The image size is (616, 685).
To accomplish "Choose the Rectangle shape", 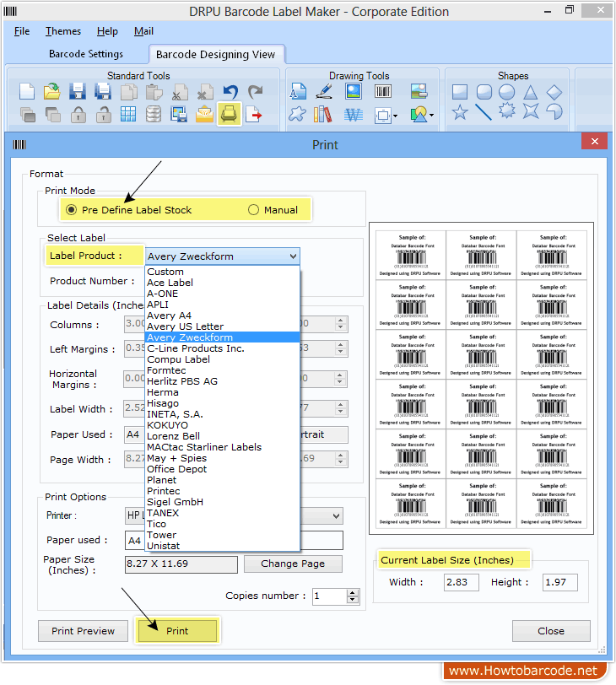I will pyautogui.click(x=460, y=92).
